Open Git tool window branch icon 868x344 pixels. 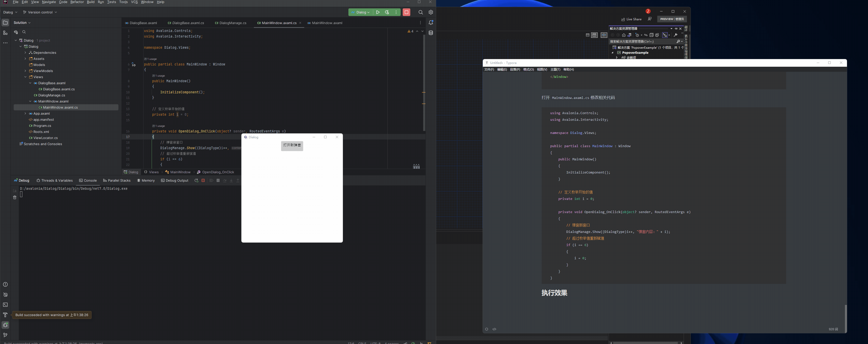click(x=5, y=335)
